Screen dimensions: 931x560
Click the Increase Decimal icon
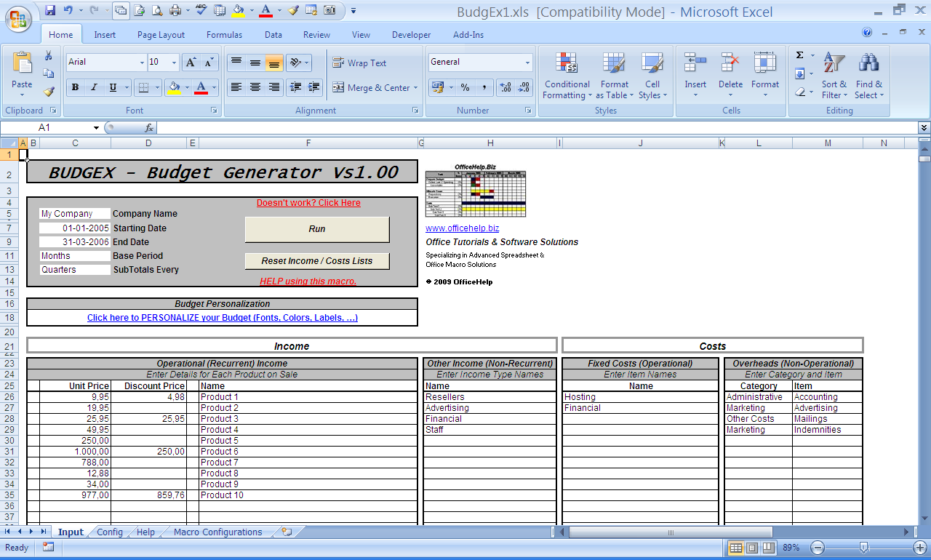506,87
